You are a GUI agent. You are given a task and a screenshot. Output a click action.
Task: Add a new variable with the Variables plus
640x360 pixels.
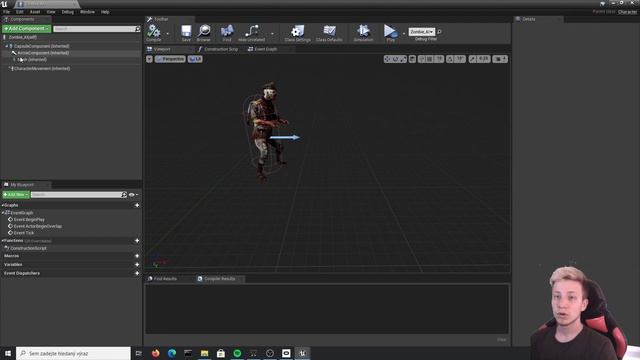(137, 264)
